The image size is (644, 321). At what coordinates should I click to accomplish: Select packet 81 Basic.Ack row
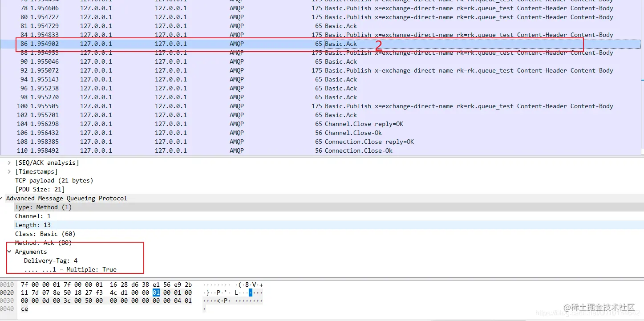(320, 26)
